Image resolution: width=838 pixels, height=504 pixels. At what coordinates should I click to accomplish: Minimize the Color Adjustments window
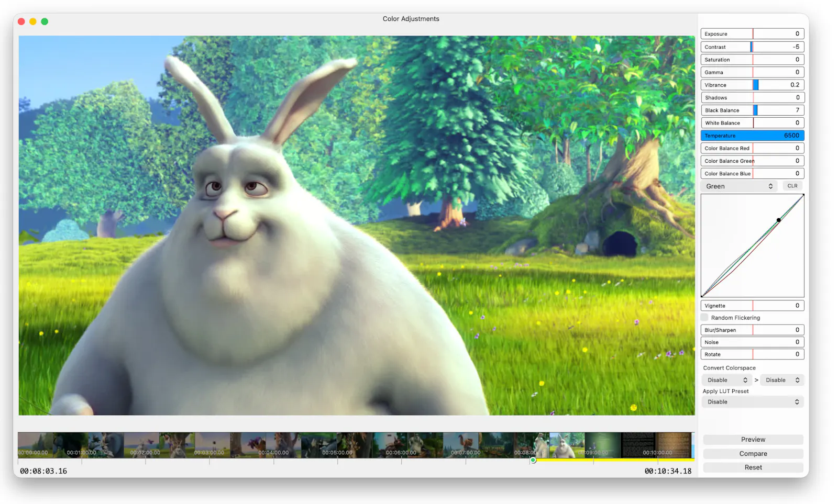click(x=33, y=21)
